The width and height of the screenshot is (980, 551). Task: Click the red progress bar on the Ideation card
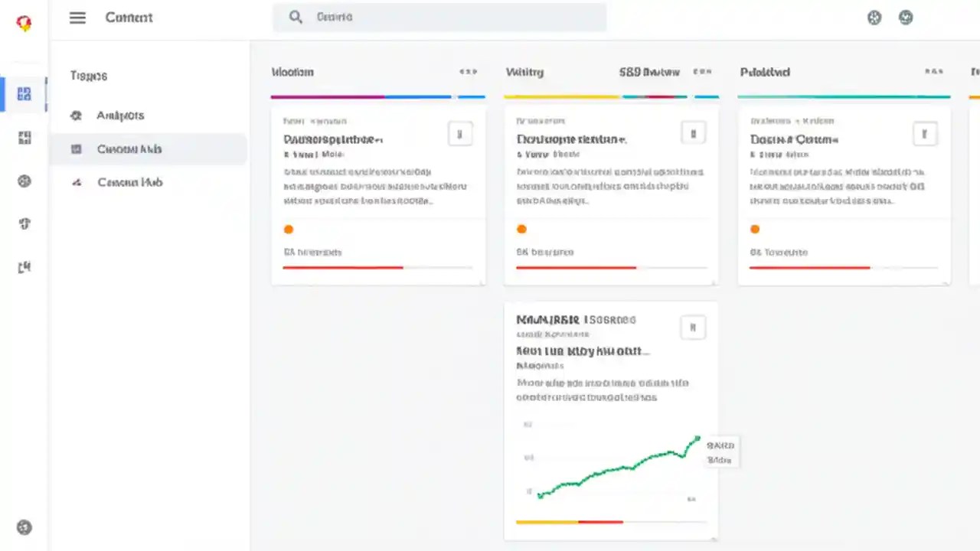[x=342, y=268]
